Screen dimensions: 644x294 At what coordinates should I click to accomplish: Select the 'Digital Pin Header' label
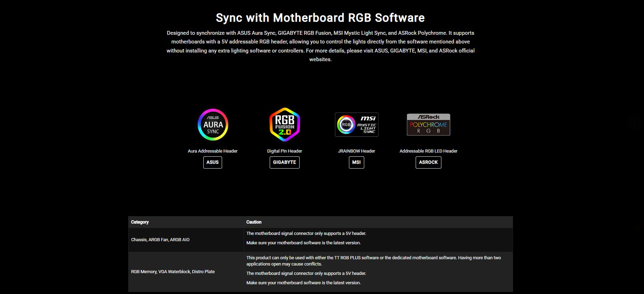(x=285, y=151)
